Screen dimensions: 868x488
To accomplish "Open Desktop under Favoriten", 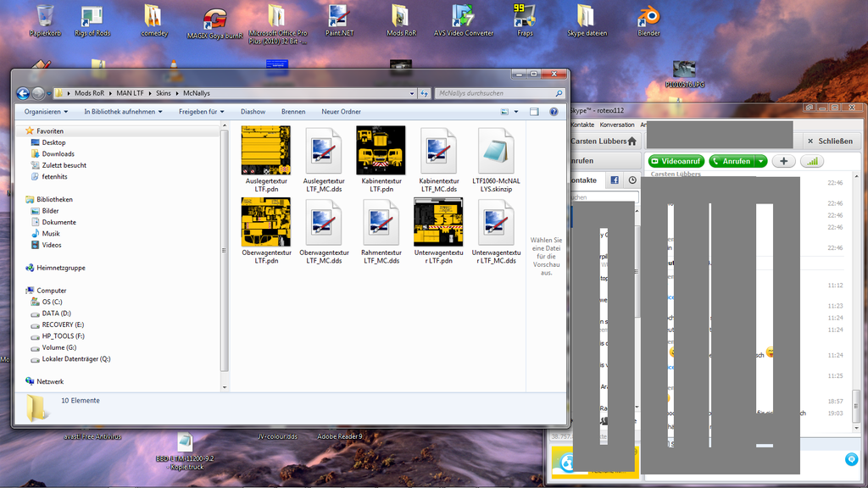I will [53, 142].
